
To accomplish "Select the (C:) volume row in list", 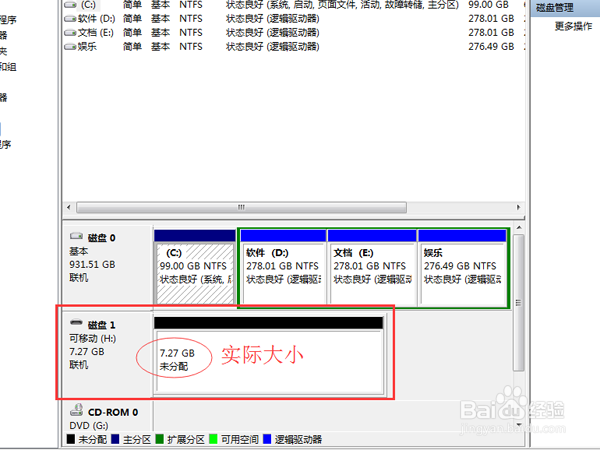I will click(x=294, y=5).
